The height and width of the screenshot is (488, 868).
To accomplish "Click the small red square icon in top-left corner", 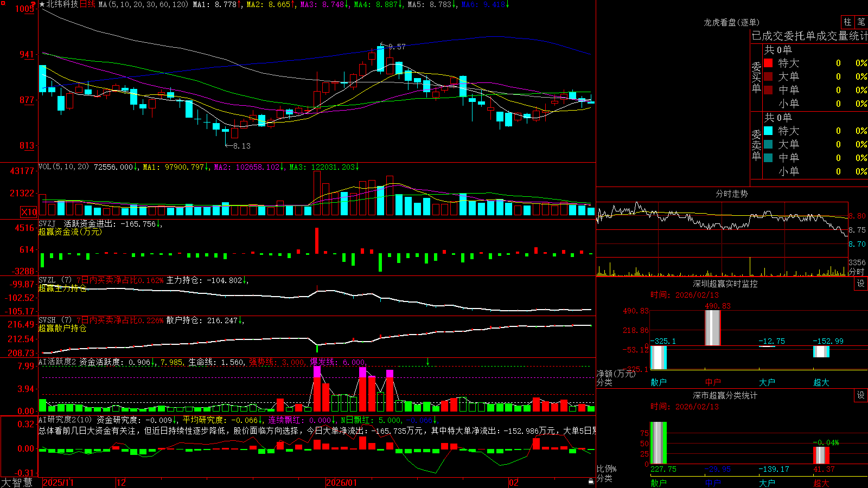I will click(2, 2).
